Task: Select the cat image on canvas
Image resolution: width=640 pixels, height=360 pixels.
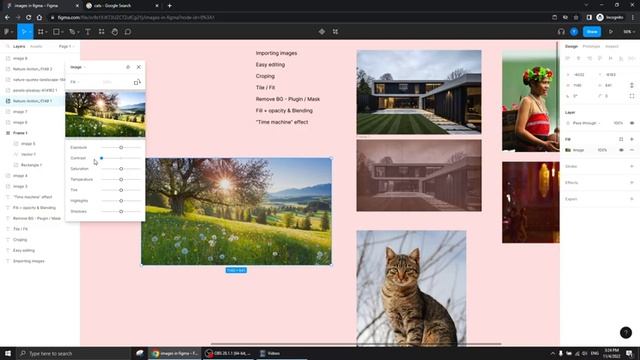Action: (x=411, y=288)
